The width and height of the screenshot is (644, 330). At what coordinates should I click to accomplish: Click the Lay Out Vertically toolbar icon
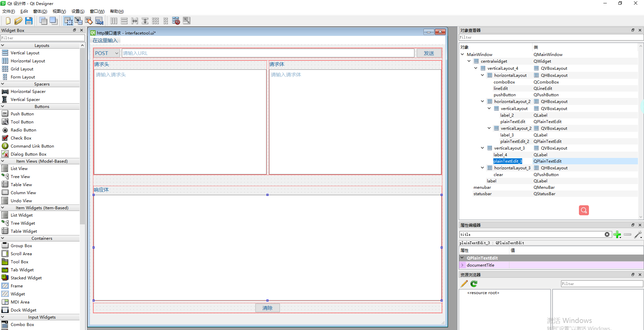point(124,21)
